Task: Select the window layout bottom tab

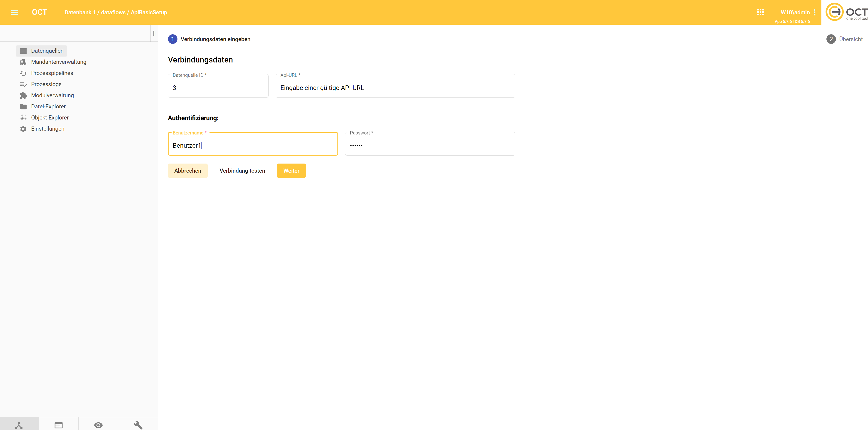Action: coord(59,425)
